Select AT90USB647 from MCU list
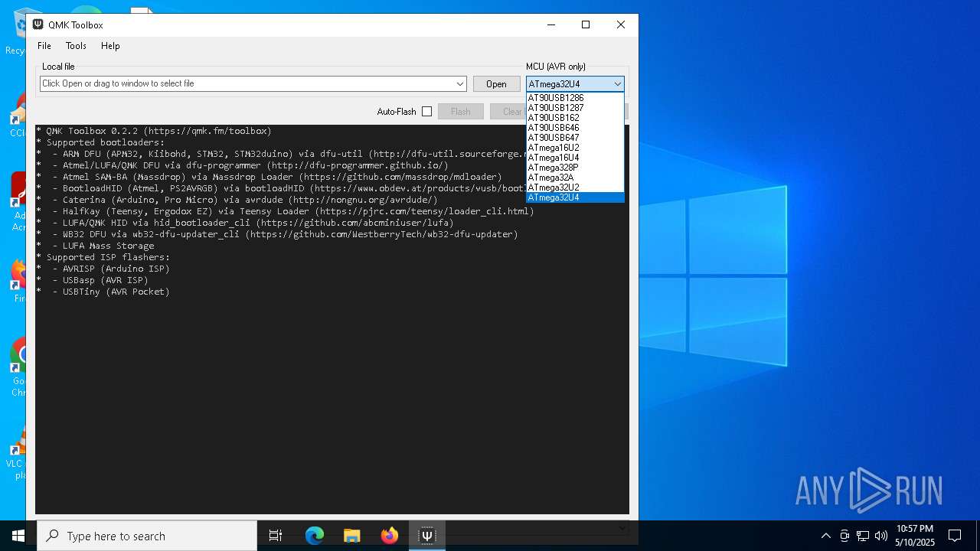Screen dimensions: 980x551 (575, 138)
